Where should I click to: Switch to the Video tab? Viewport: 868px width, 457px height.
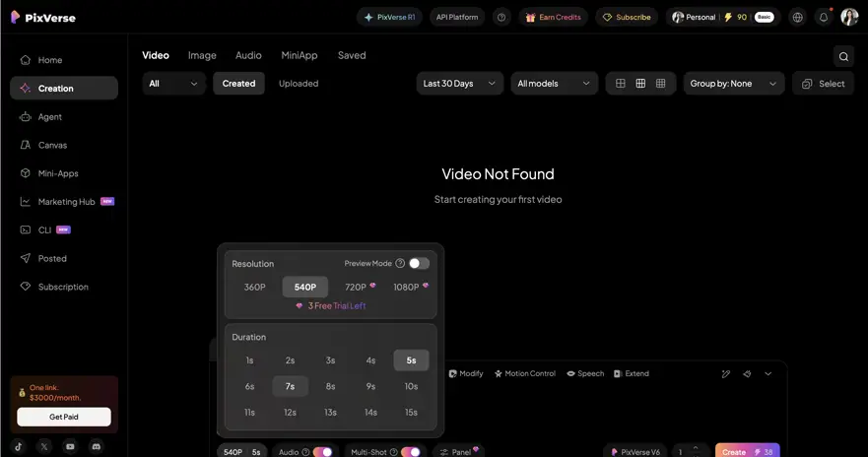(156, 55)
